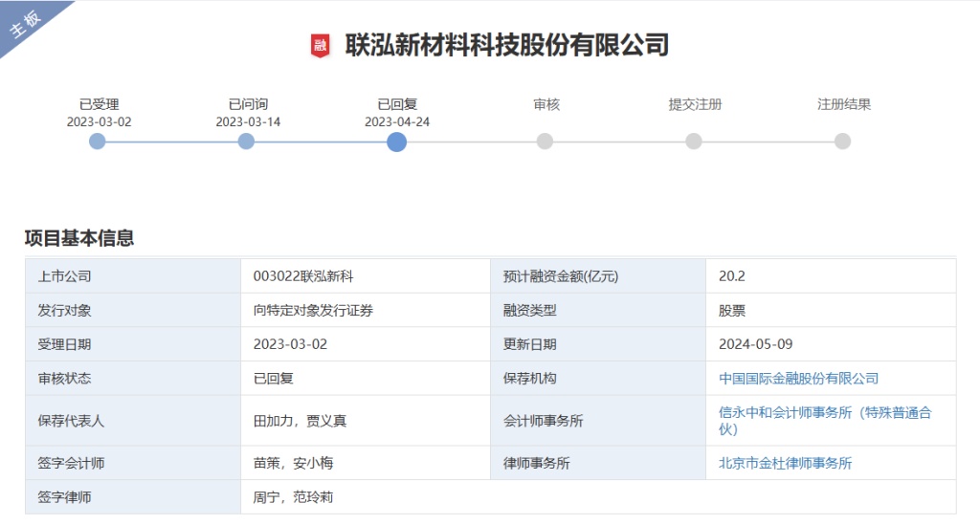Image resolution: width=980 pixels, height=525 pixels.
Task: Click the red 融 badge icon
Action: (x=321, y=45)
